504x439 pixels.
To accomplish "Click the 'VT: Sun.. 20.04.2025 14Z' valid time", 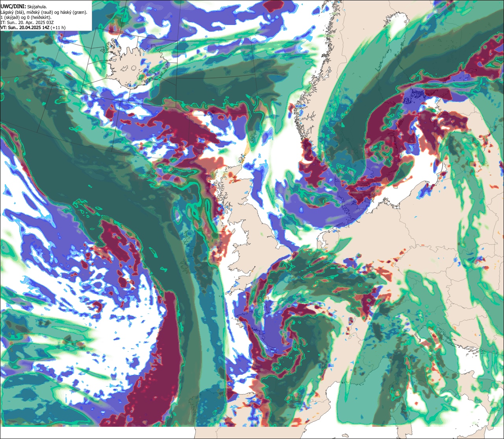I will pyautogui.click(x=25, y=28).
